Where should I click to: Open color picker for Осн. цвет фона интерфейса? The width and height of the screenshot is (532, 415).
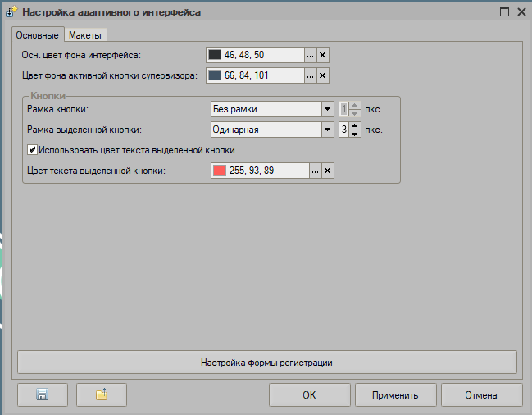click(310, 55)
